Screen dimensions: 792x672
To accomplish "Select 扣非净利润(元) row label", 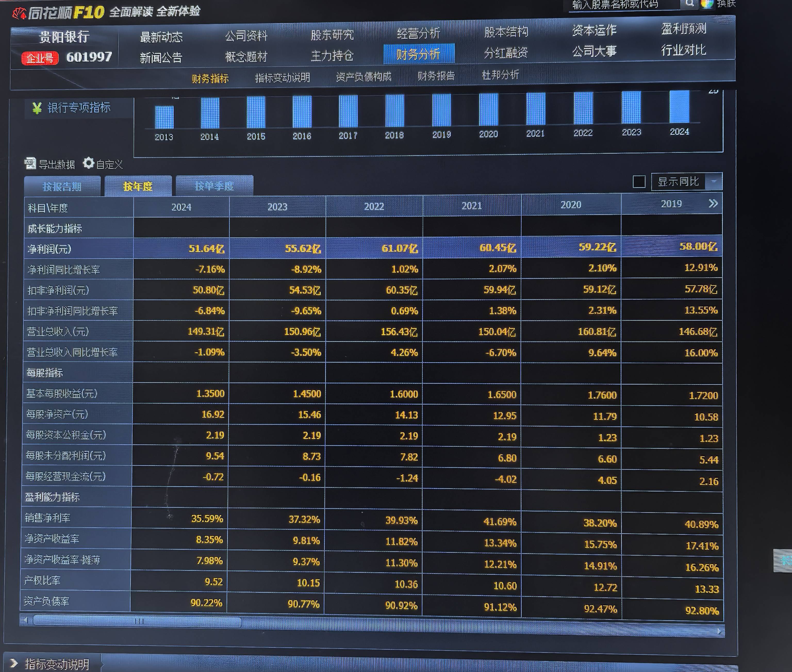I will pos(58,290).
